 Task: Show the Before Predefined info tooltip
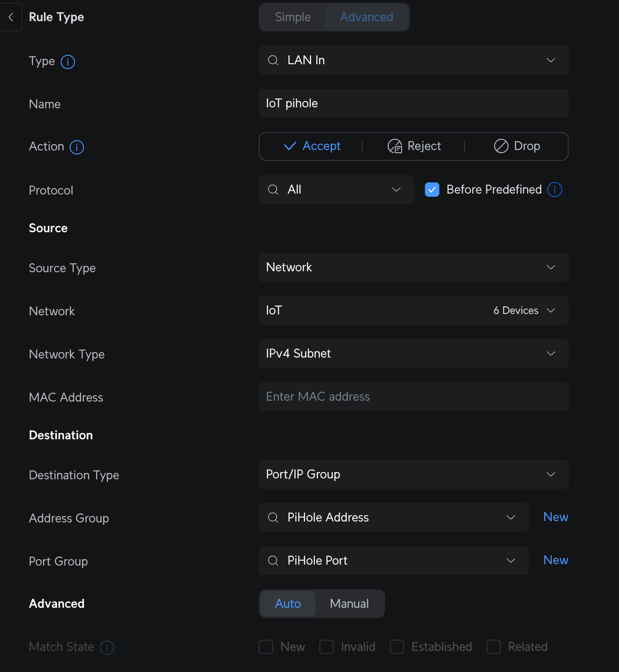click(555, 190)
